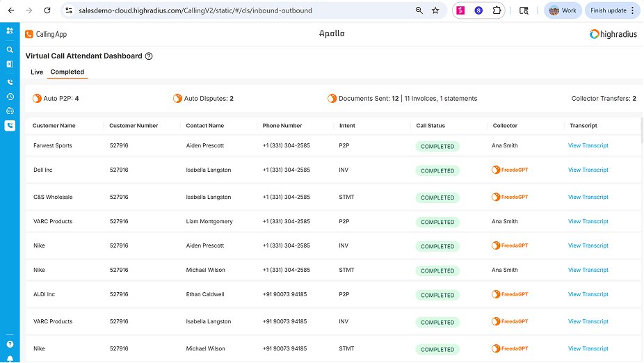
Task: Select the Completed tab
Action: pyautogui.click(x=67, y=72)
